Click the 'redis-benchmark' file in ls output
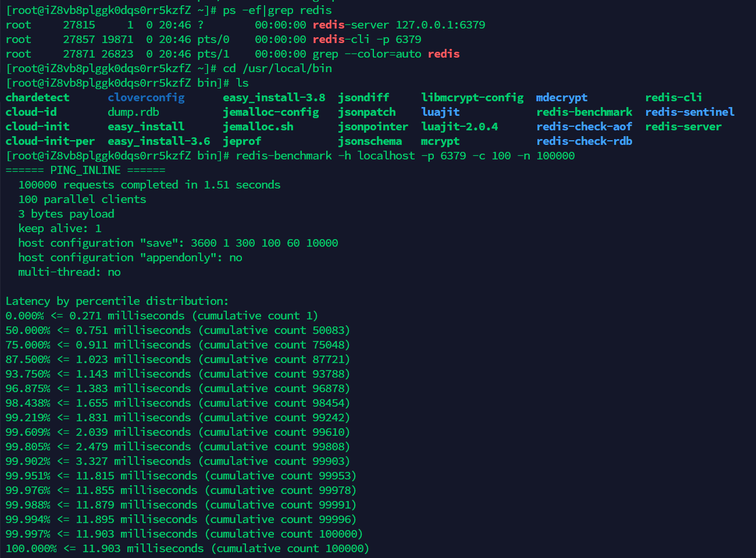 pyautogui.click(x=584, y=112)
